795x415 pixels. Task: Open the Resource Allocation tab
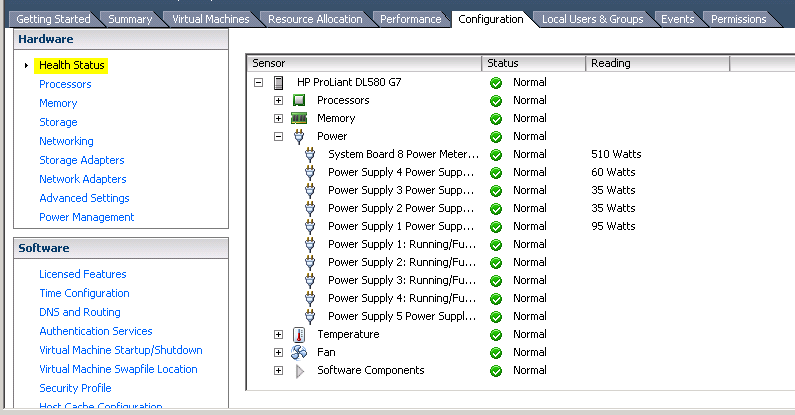tap(315, 19)
